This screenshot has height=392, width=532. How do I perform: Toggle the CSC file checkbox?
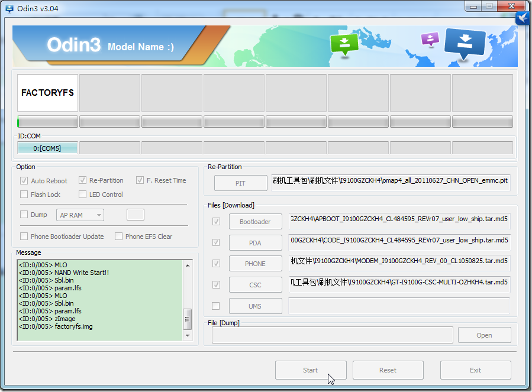pos(216,285)
